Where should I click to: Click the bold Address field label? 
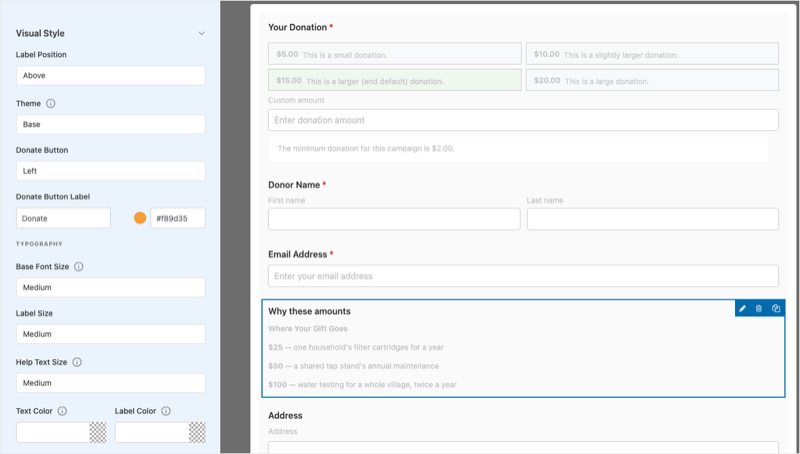(285, 416)
